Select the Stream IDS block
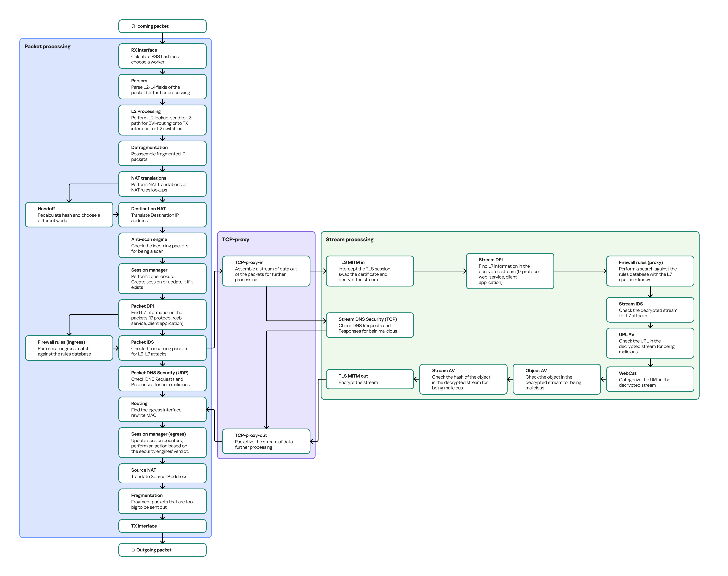 point(650,310)
